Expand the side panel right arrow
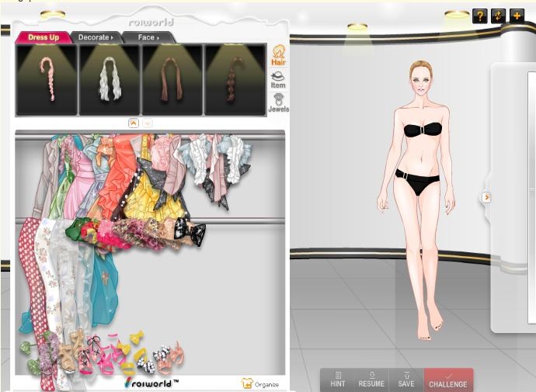The width and height of the screenshot is (536, 392). [x=486, y=197]
